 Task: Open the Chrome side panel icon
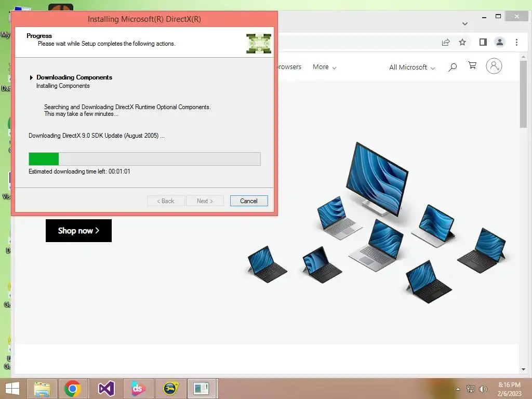point(483,43)
